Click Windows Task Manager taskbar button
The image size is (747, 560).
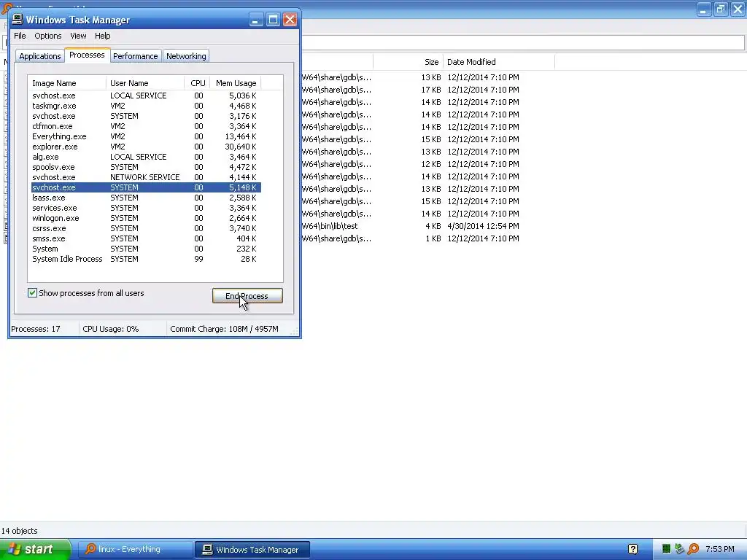point(252,549)
